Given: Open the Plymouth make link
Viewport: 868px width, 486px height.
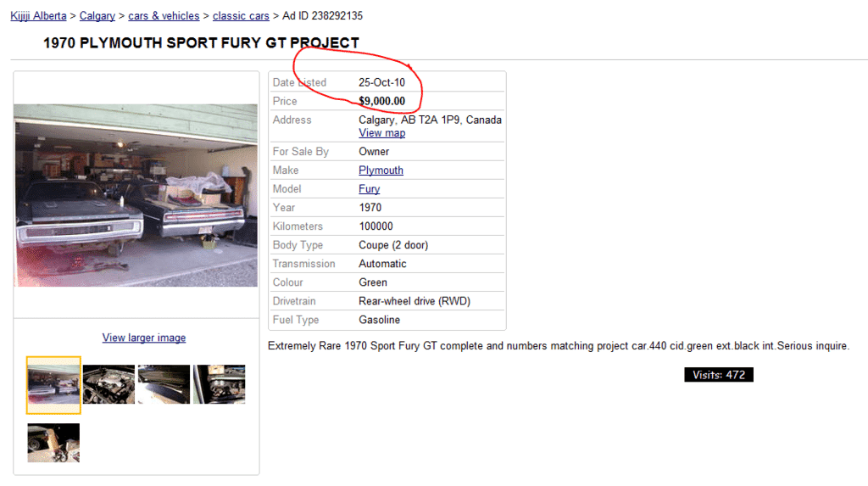Looking at the screenshot, I should 381,170.
